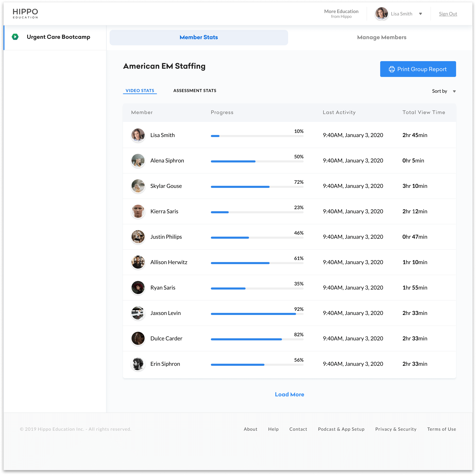Click Alena Siphron's avatar picture

[x=138, y=161]
